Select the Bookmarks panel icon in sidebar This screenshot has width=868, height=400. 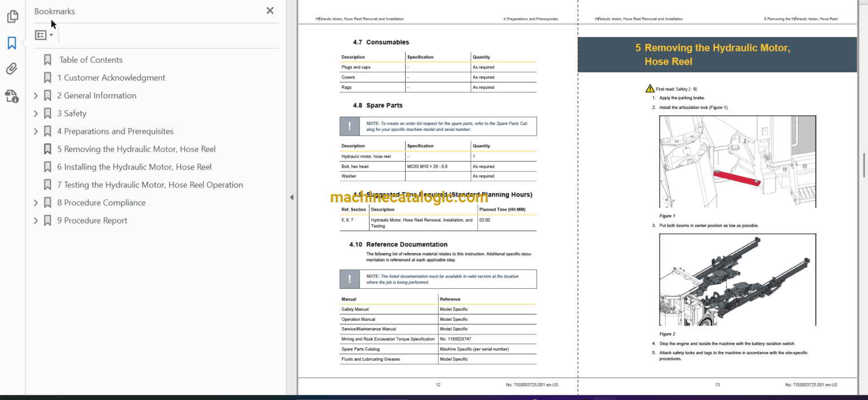[x=12, y=43]
